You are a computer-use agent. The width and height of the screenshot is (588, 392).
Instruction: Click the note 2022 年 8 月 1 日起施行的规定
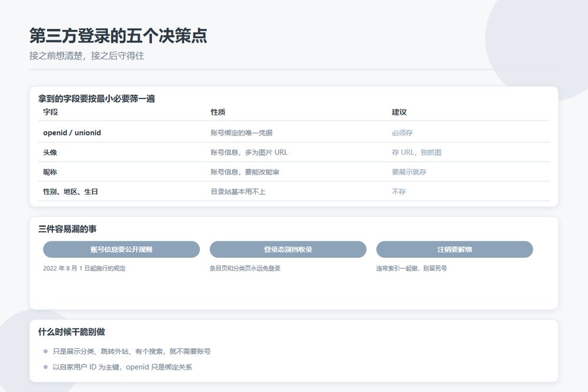(x=84, y=268)
